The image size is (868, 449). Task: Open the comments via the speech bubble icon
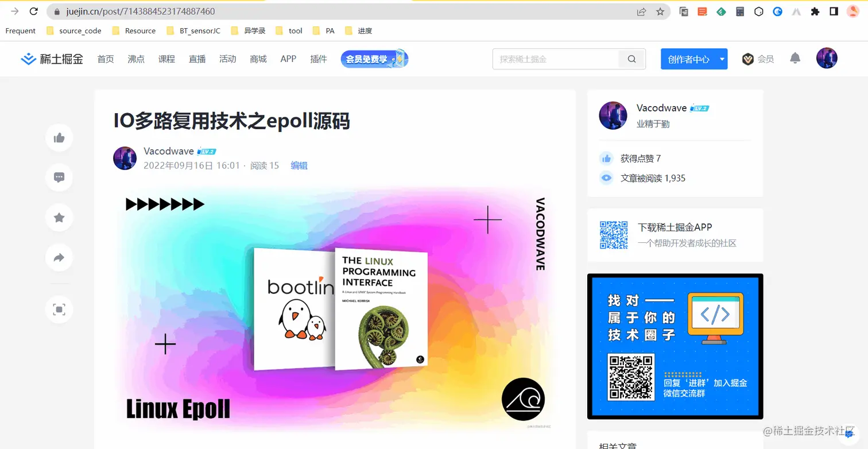pos(59,177)
